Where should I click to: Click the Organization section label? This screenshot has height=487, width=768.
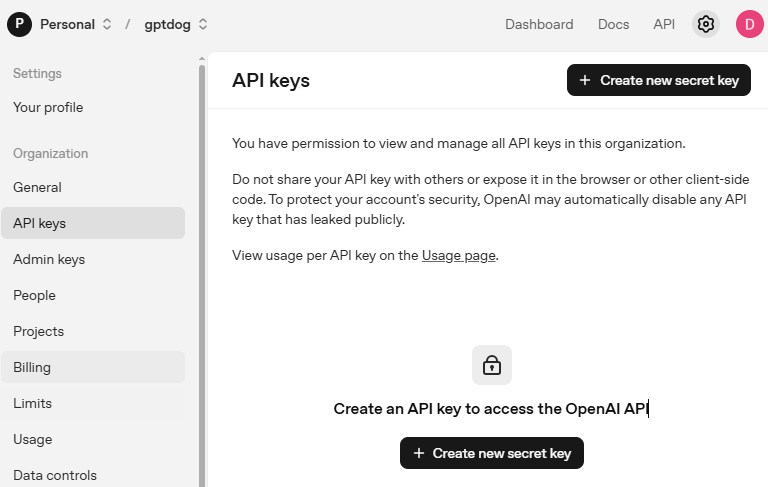pyautogui.click(x=50, y=153)
